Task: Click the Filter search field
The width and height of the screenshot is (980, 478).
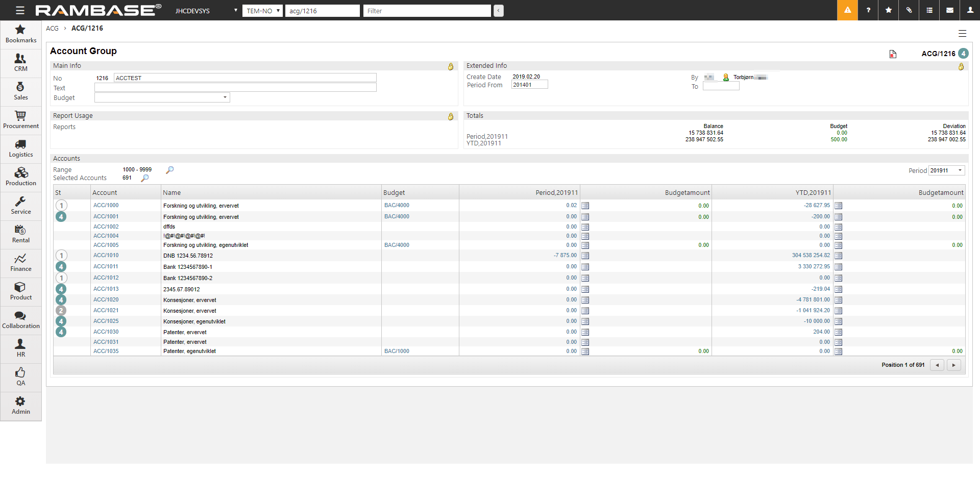Action: (x=427, y=11)
